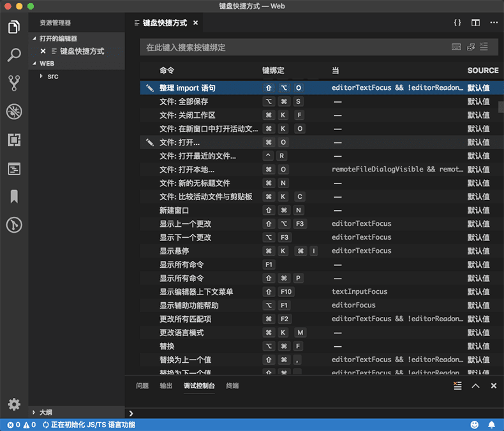Select the 替换 row

click(x=322, y=346)
